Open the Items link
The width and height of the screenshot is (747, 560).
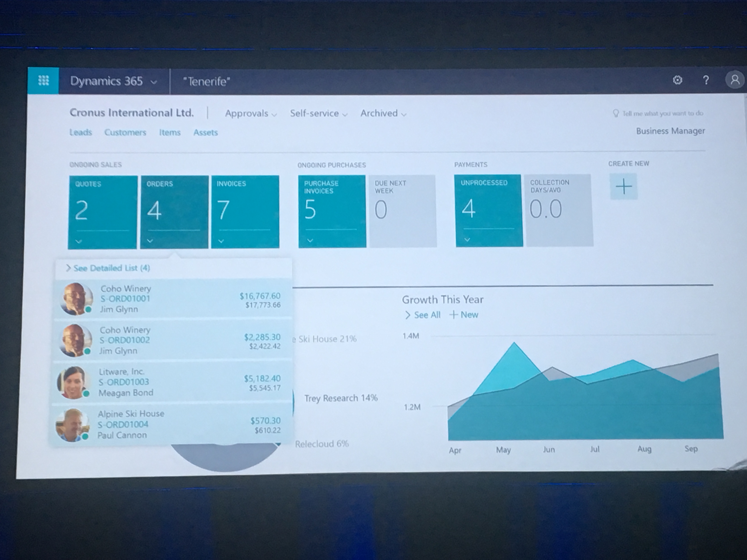170,132
